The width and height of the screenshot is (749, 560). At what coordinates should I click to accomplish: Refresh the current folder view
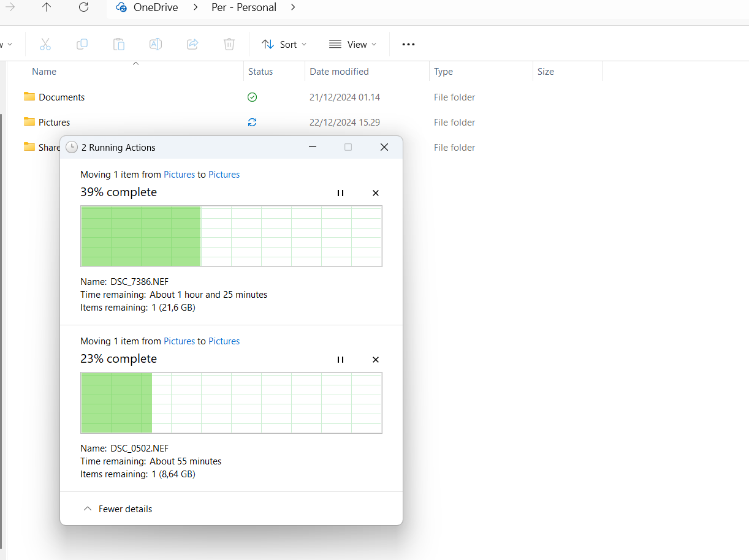[x=84, y=7]
